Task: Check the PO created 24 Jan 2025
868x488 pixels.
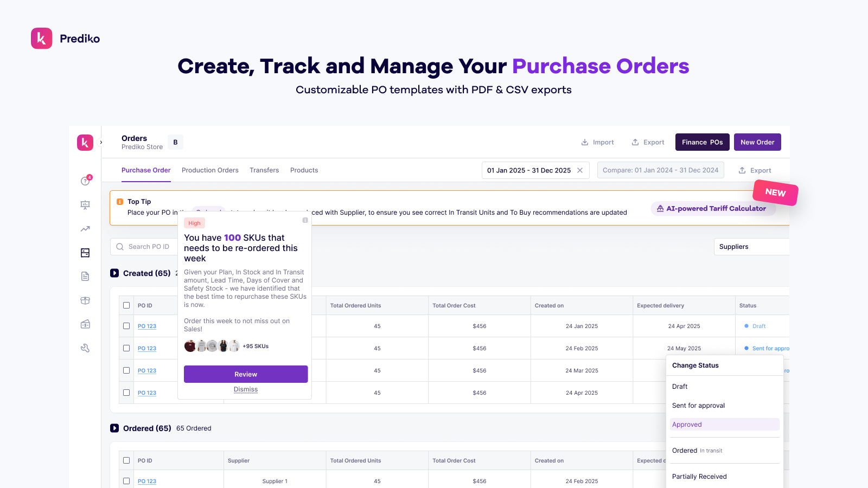Action: (x=126, y=326)
